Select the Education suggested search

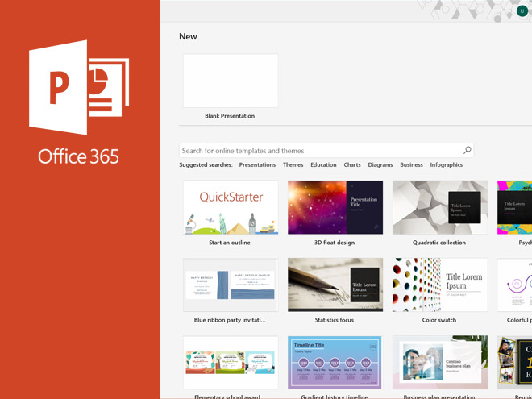pos(323,164)
